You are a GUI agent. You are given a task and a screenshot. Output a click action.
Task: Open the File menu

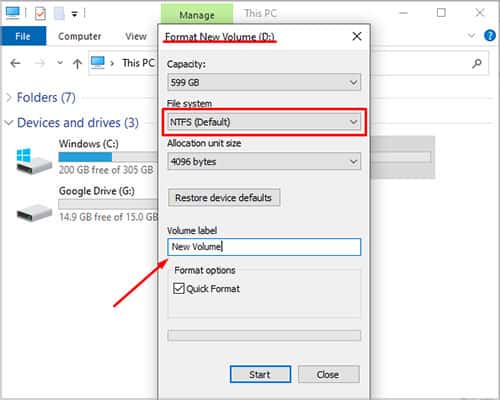click(x=23, y=36)
